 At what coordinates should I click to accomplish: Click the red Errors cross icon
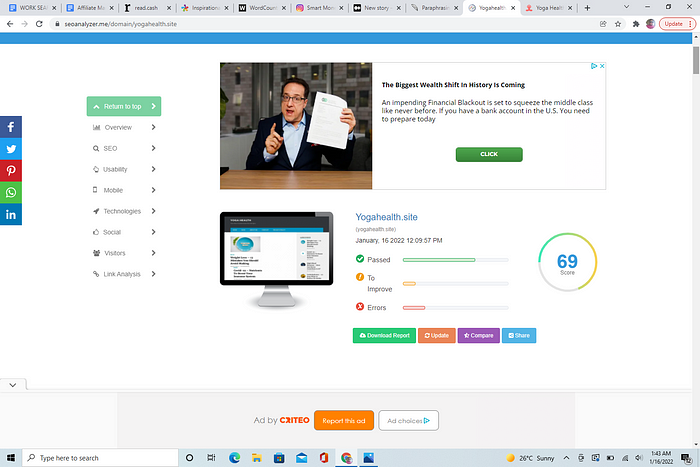[x=360, y=306]
